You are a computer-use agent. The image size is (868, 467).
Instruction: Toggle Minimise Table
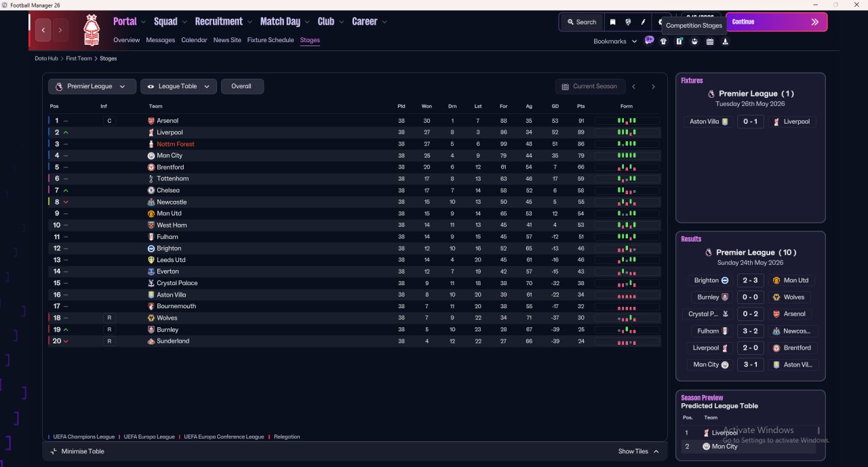coord(77,451)
